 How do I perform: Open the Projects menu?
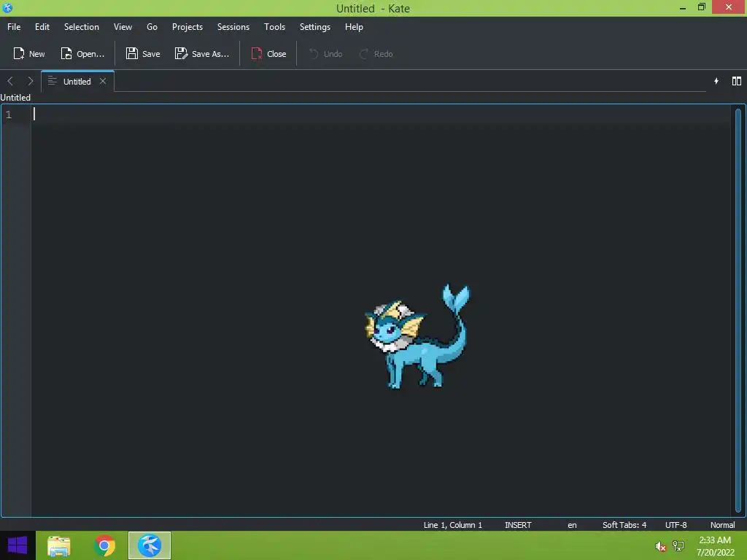(187, 27)
